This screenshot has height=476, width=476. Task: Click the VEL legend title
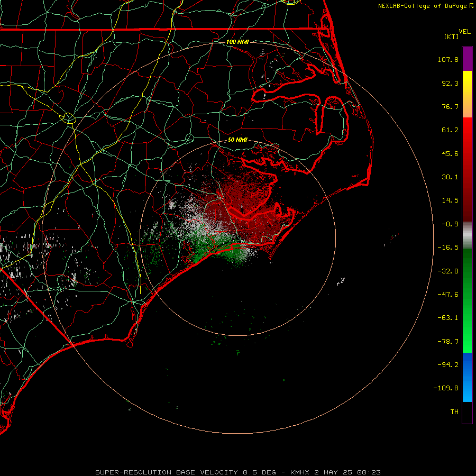coord(464,32)
